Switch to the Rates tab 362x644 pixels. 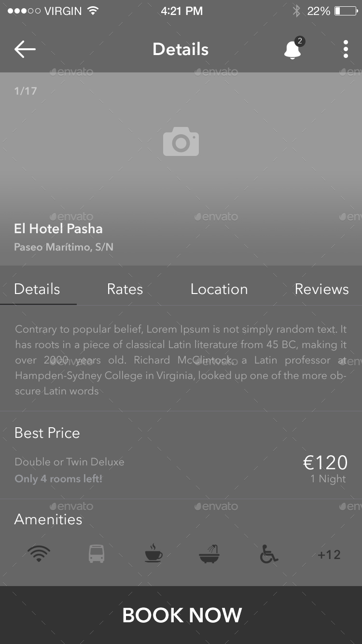pos(125,289)
